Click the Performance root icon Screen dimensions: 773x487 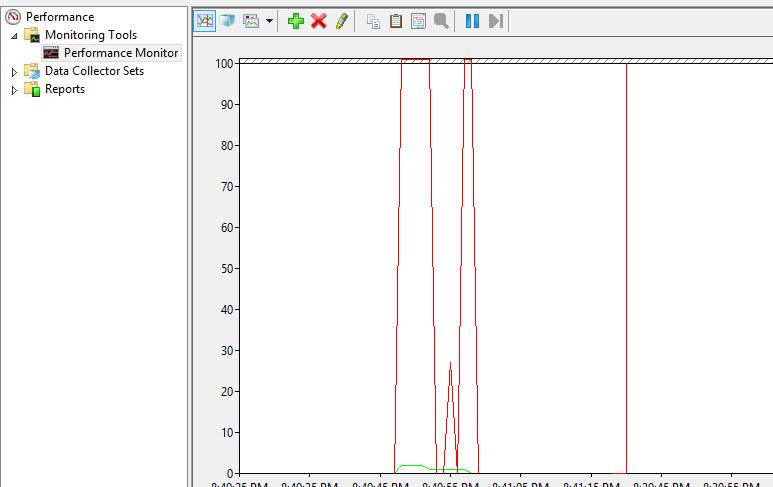pos(13,17)
